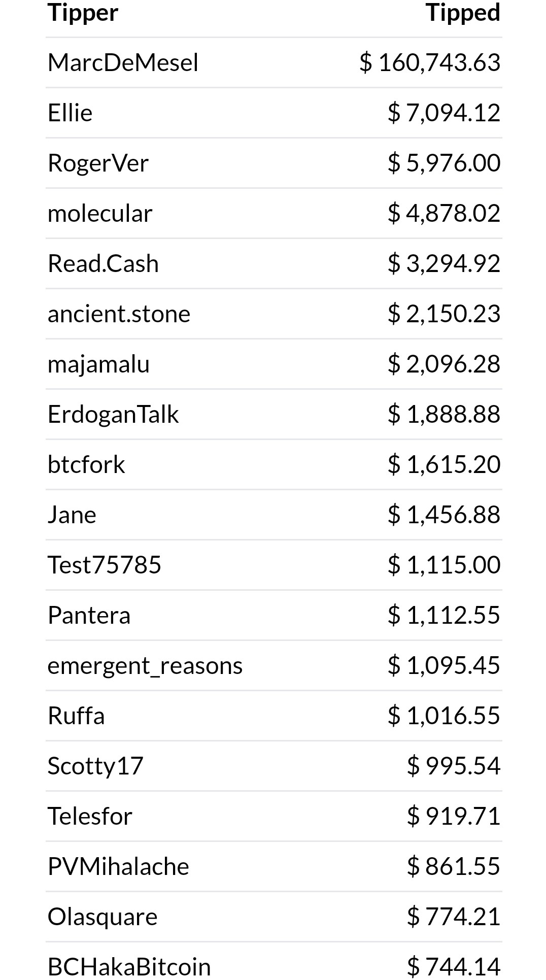Select majamalu in the tipper list
Image resolution: width=546 pixels, height=980 pixels.
point(98,364)
